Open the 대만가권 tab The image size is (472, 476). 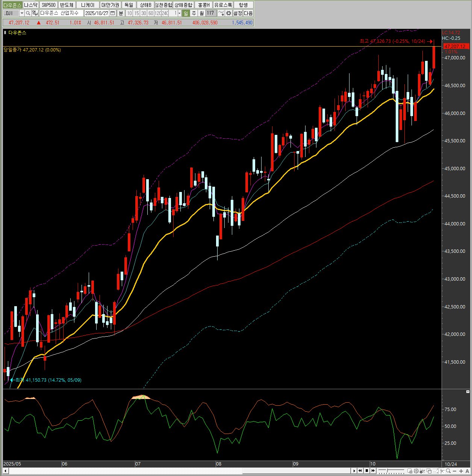pyautogui.click(x=110, y=5)
